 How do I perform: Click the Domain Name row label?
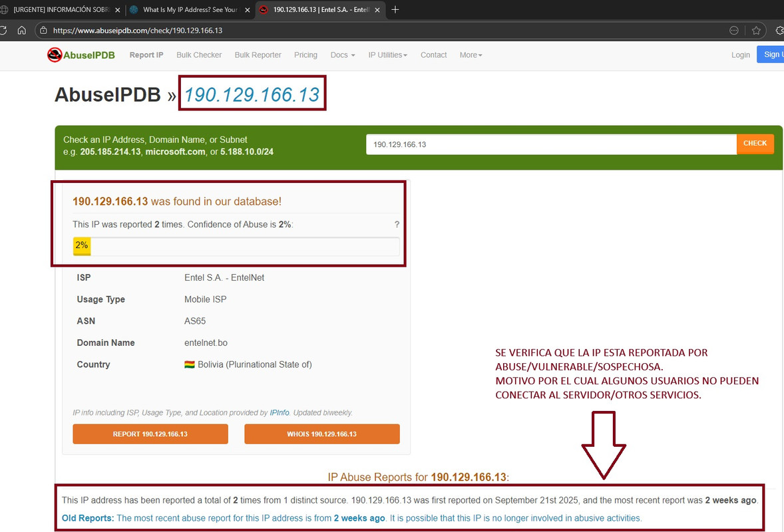click(106, 342)
